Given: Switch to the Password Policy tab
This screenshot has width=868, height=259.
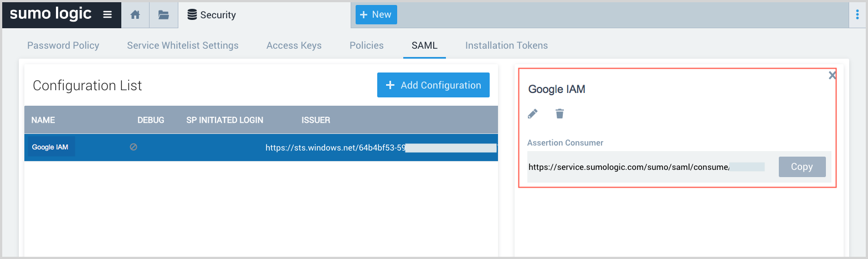Looking at the screenshot, I should click(x=63, y=45).
